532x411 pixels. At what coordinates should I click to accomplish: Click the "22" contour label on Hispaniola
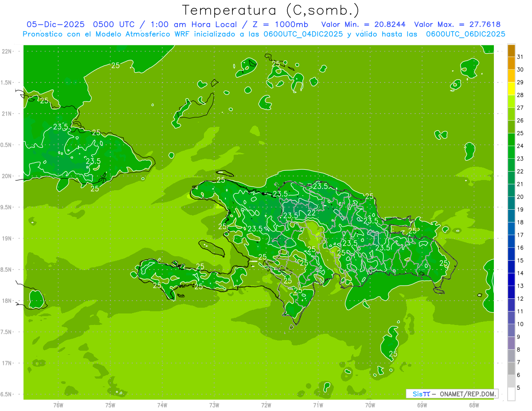click(x=312, y=213)
